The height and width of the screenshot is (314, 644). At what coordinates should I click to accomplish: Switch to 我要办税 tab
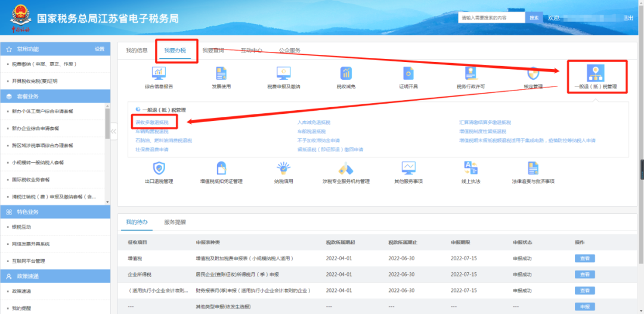[175, 51]
